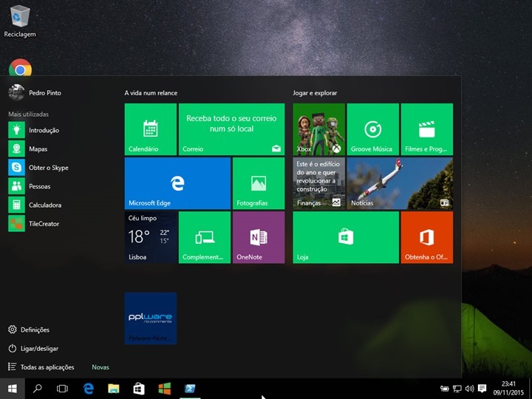Open the Fotografias tile
Viewport: 532px width, 399px height.
tap(259, 183)
